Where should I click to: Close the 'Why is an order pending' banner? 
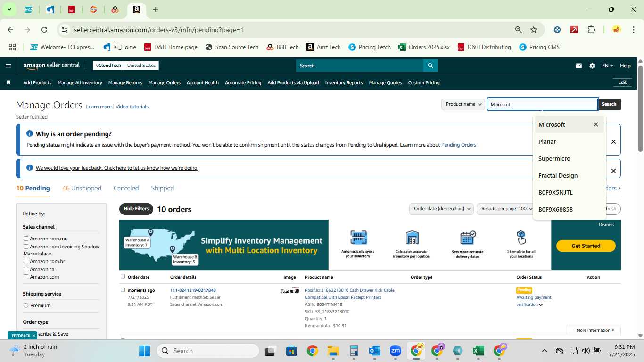(x=613, y=141)
